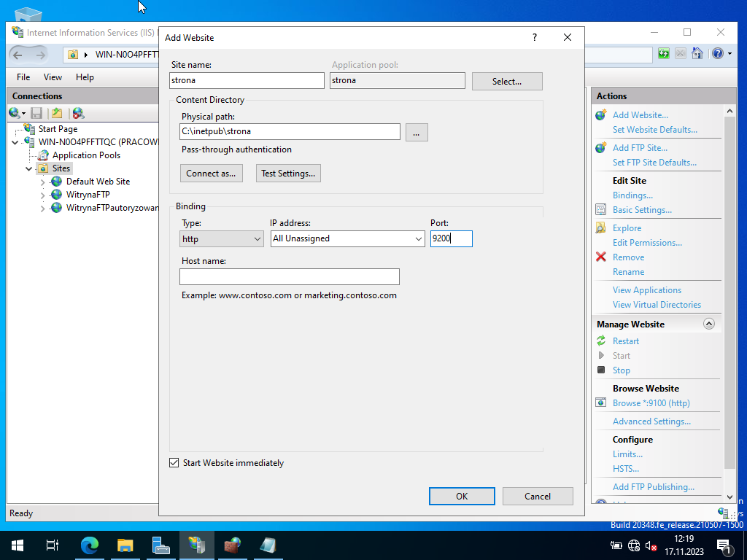This screenshot has width=747, height=560.
Task: Open the help dropdown arrow in IIS toolbar
Action: click(x=729, y=54)
